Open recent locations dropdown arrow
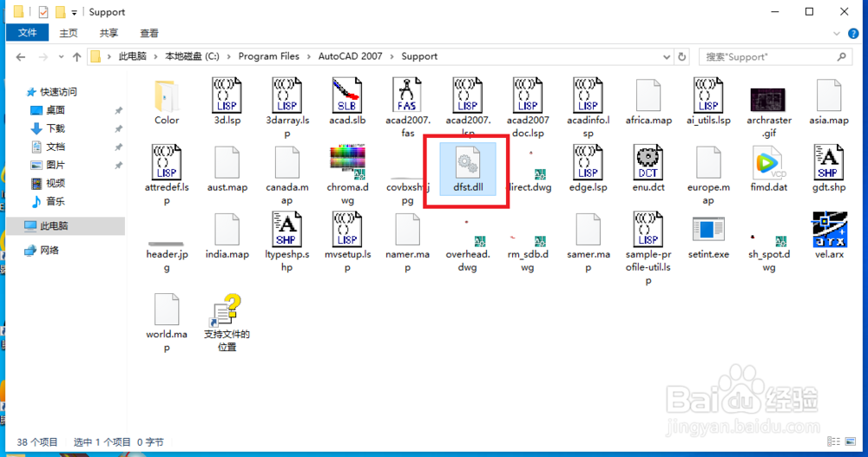 coord(61,56)
